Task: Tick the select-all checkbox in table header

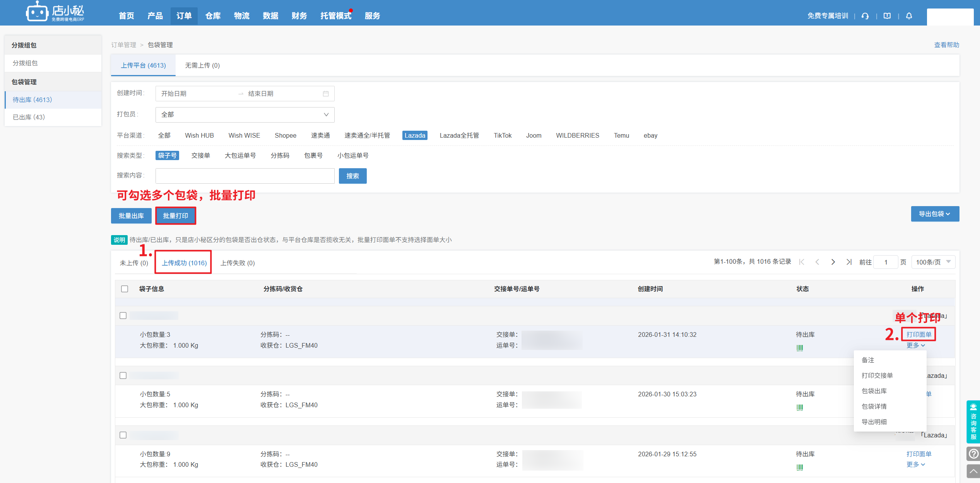Action: click(x=125, y=289)
